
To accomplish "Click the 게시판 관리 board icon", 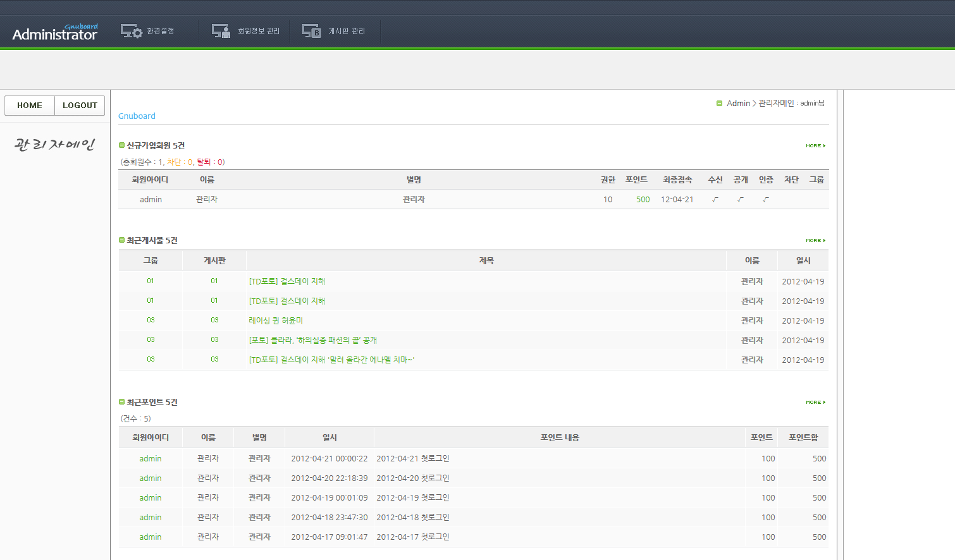I will click(311, 31).
